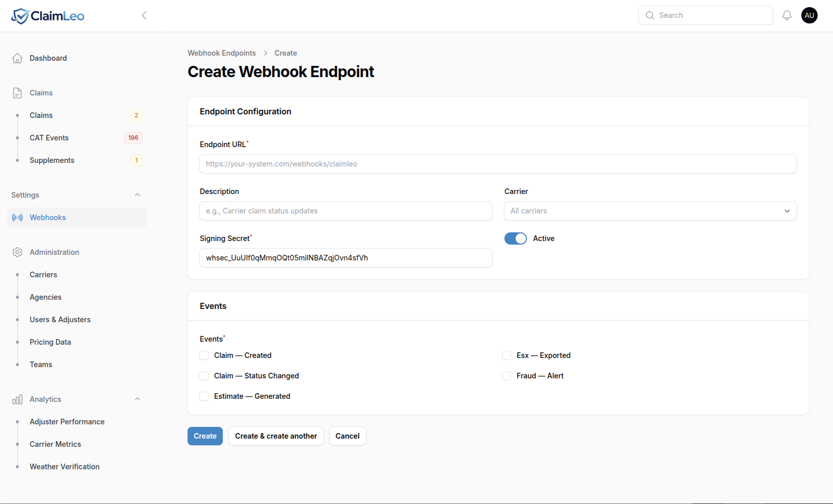Collapse the Analytics section

click(x=137, y=399)
